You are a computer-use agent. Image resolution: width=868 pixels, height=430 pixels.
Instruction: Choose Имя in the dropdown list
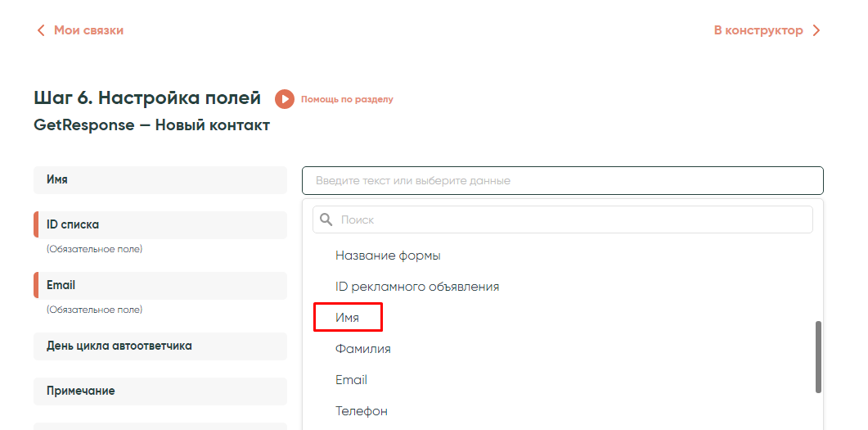348,317
